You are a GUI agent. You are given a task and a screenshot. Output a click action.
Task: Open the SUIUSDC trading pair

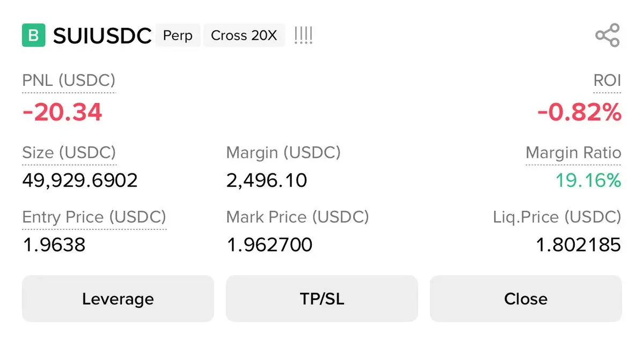[103, 36]
